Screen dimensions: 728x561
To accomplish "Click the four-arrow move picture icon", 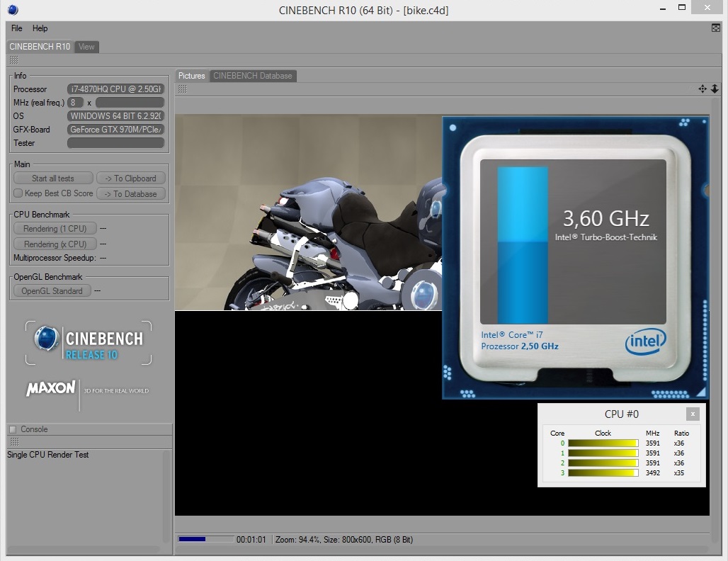I will 703,89.
